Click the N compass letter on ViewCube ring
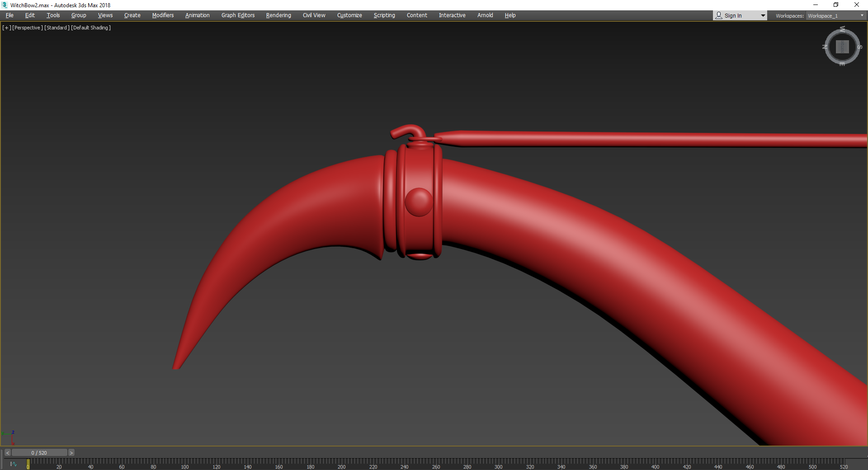The height and width of the screenshot is (470, 868). pos(825,47)
